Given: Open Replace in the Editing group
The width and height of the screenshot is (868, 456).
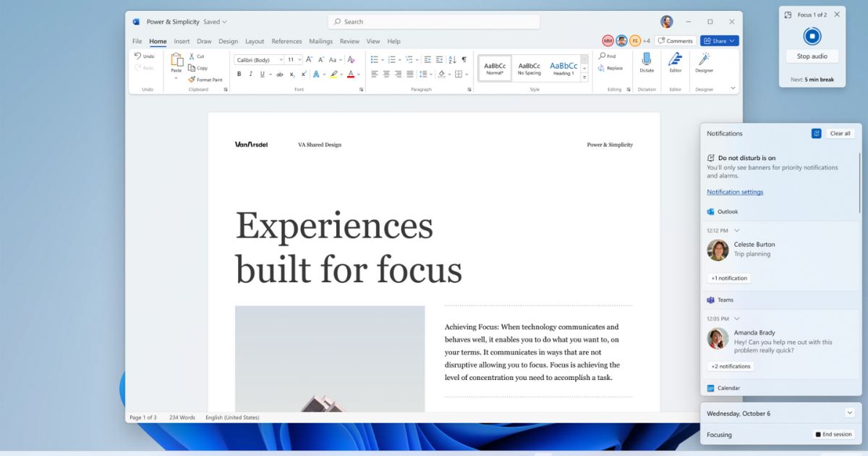Looking at the screenshot, I should click(x=610, y=68).
